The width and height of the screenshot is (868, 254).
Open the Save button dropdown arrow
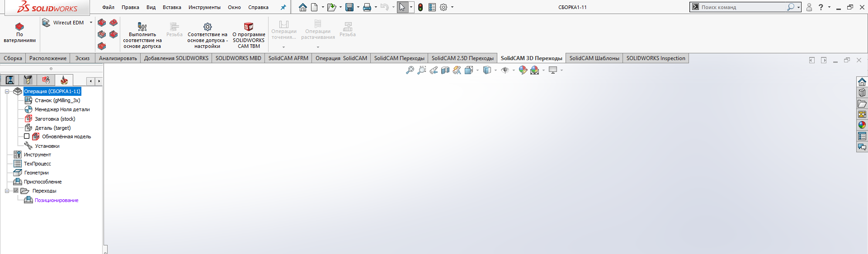[358, 7]
